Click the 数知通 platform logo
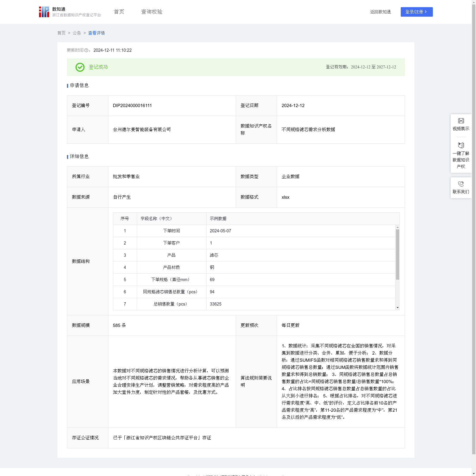Viewport: 476px width, 476px height. point(44,12)
